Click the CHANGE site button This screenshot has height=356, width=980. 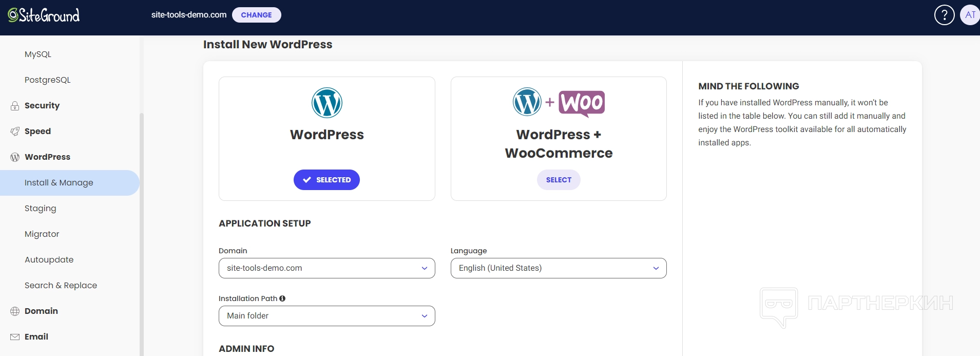point(257,15)
